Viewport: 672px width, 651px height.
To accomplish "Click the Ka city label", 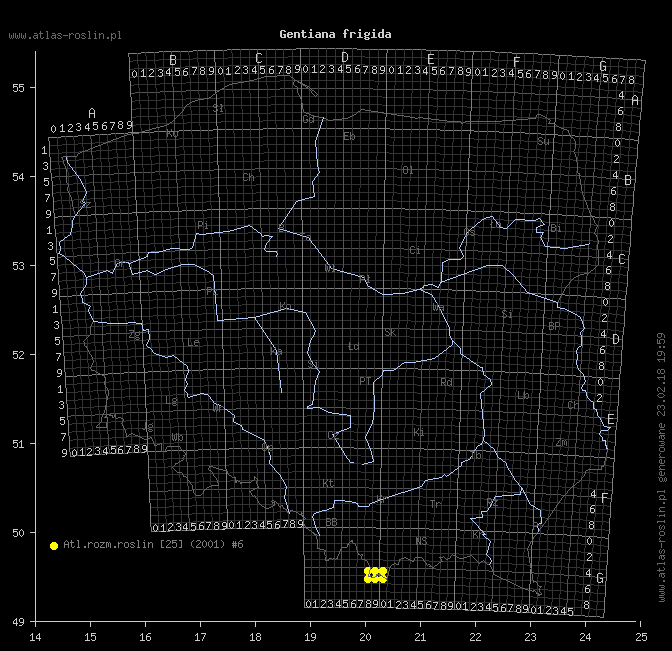I will point(276,352).
